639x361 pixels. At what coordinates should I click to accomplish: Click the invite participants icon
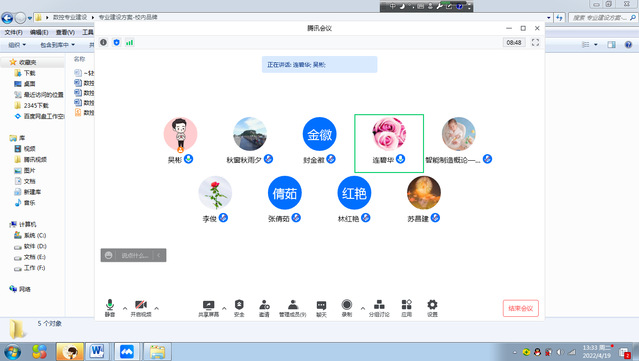[264, 308]
